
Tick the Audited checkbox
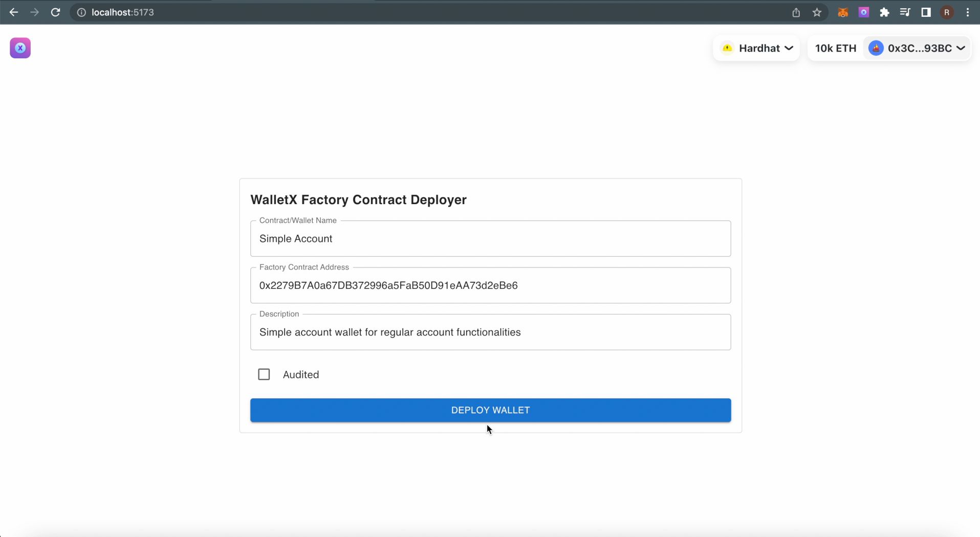pos(264,374)
